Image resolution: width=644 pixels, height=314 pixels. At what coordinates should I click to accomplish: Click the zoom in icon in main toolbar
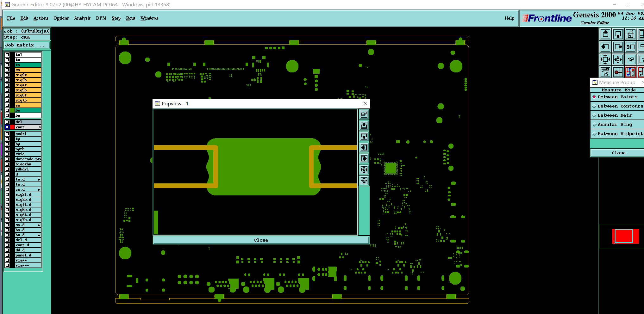[605, 59]
